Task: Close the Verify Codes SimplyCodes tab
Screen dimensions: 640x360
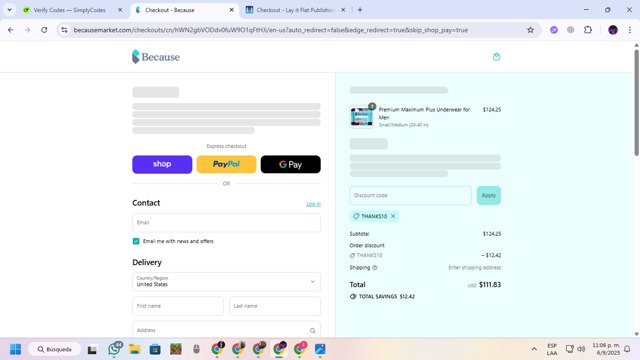Action: click(120, 10)
